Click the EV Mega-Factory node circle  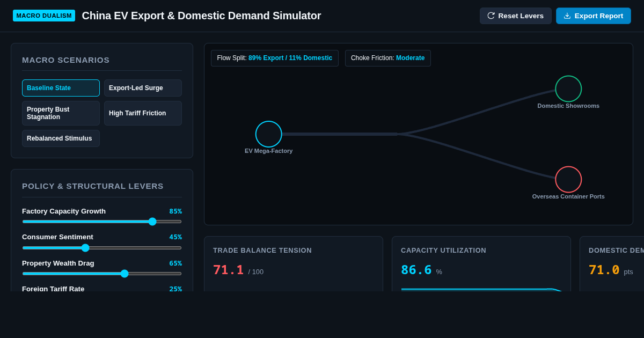coord(268,134)
